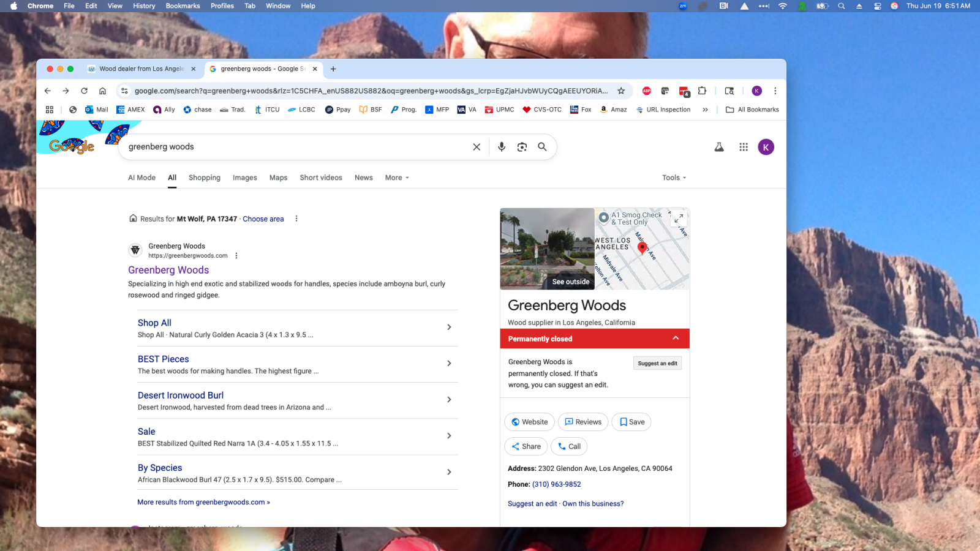
Task: Open the Shop All sitelink
Action: (x=154, y=323)
